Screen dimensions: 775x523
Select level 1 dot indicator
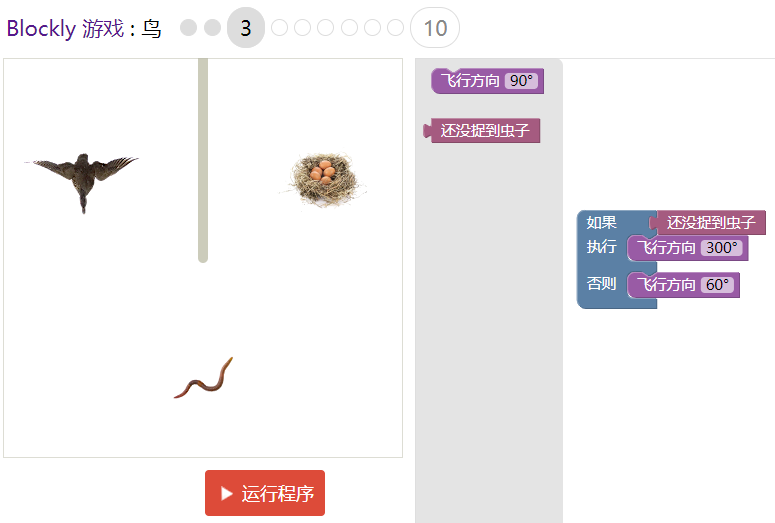pyautogui.click(x=188, y=28)
